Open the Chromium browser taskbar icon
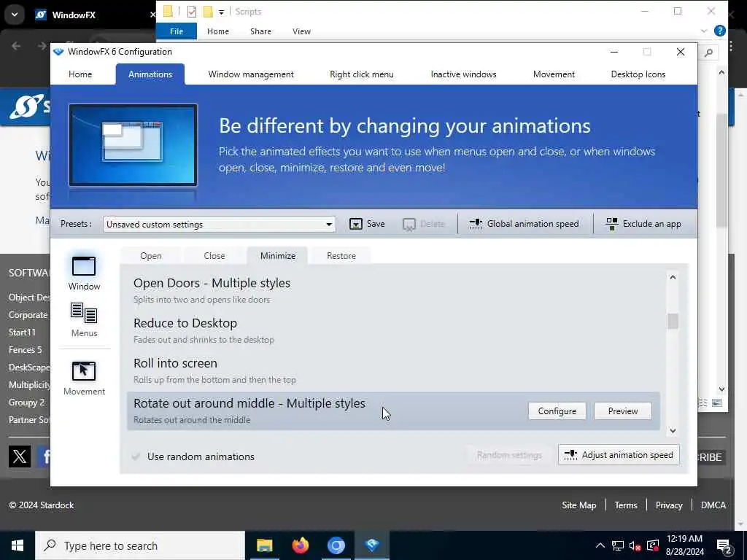Viewport: 747px width, 560px height. pyautogui.click(x=336, y=545)
